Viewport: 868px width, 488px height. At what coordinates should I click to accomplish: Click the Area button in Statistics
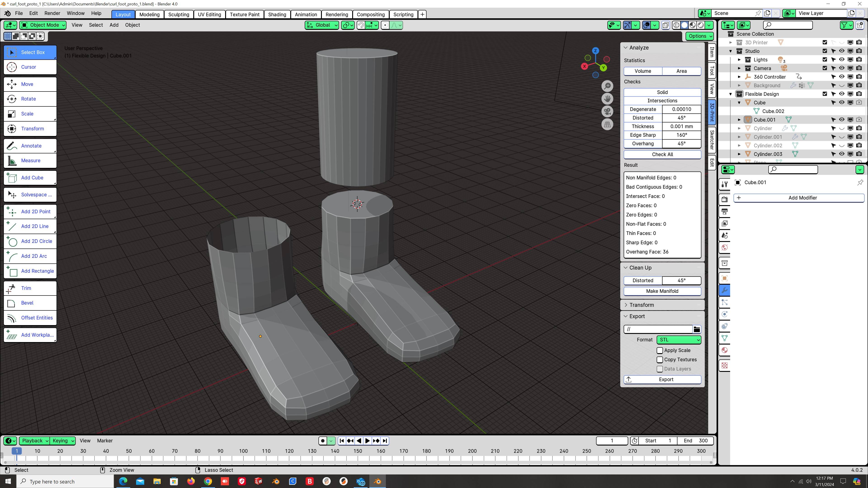click(682, 71)
